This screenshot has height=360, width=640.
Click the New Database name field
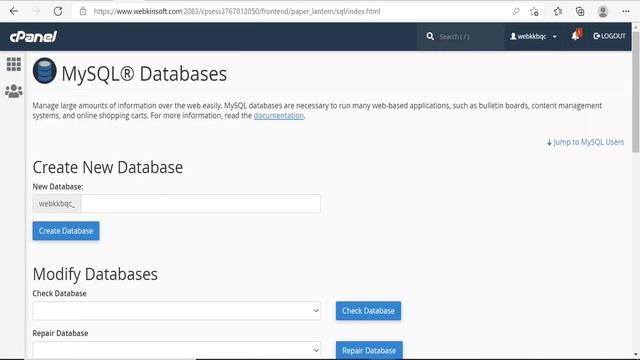pos(201,203)
